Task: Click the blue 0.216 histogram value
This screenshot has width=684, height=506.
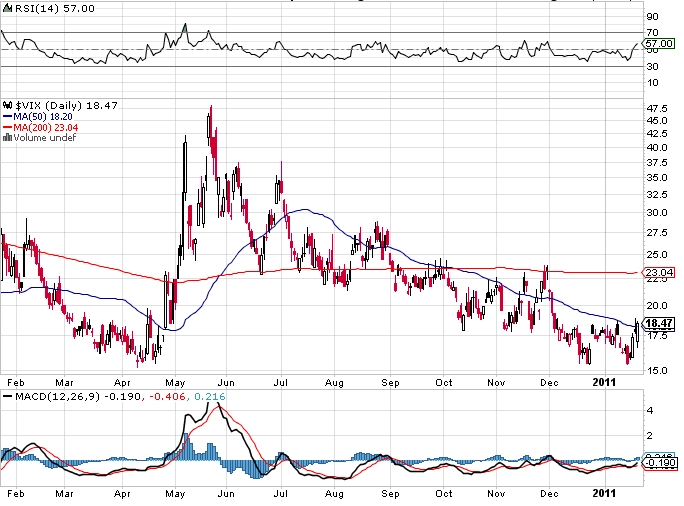Action: [x=209, y=397]
